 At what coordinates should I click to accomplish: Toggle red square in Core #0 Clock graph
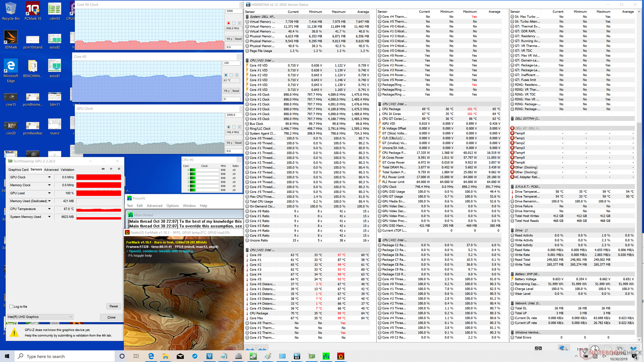tap(228, 23)
